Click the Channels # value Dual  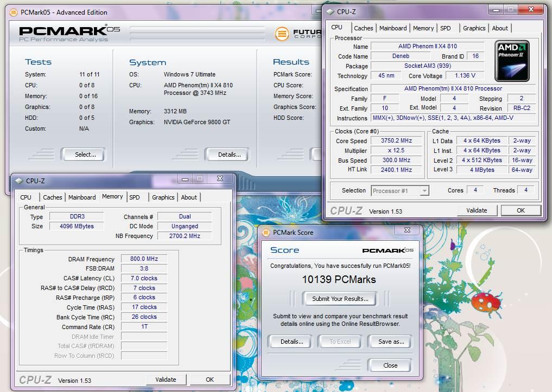[x=185, y=216]
